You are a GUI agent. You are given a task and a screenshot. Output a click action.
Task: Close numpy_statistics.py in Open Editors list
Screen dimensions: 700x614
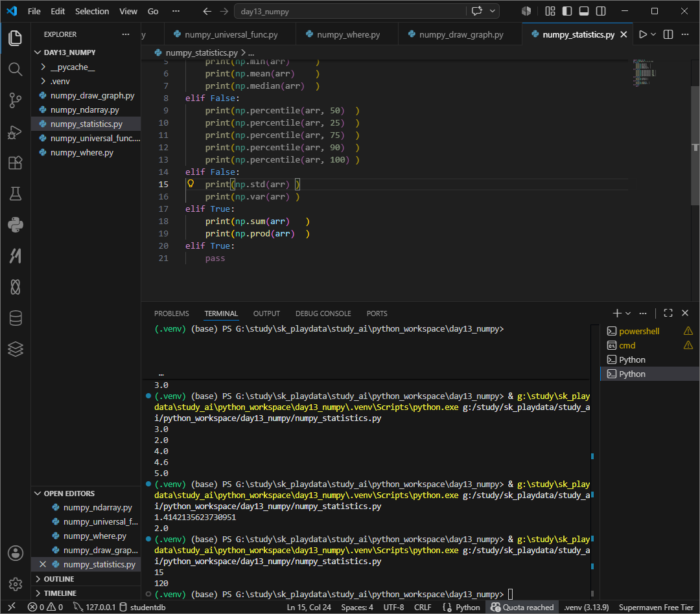point(43,565)
